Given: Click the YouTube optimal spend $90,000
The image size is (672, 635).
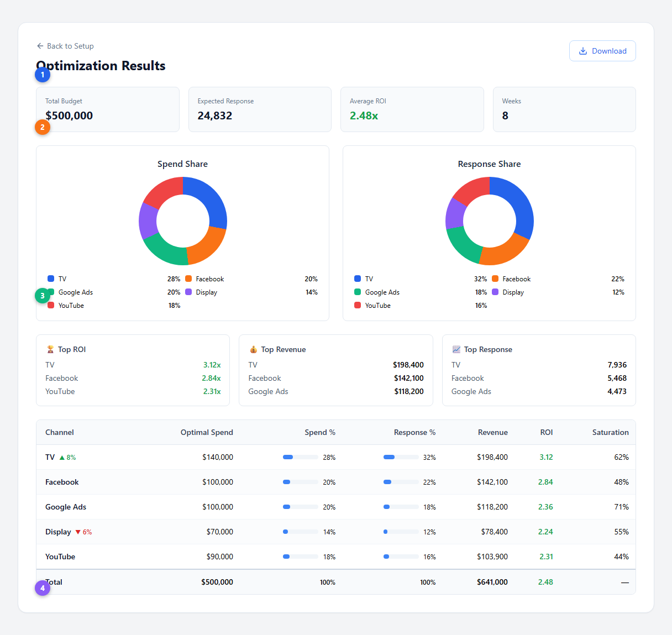Looking at the screenshot, I should [x=220, y=557].
